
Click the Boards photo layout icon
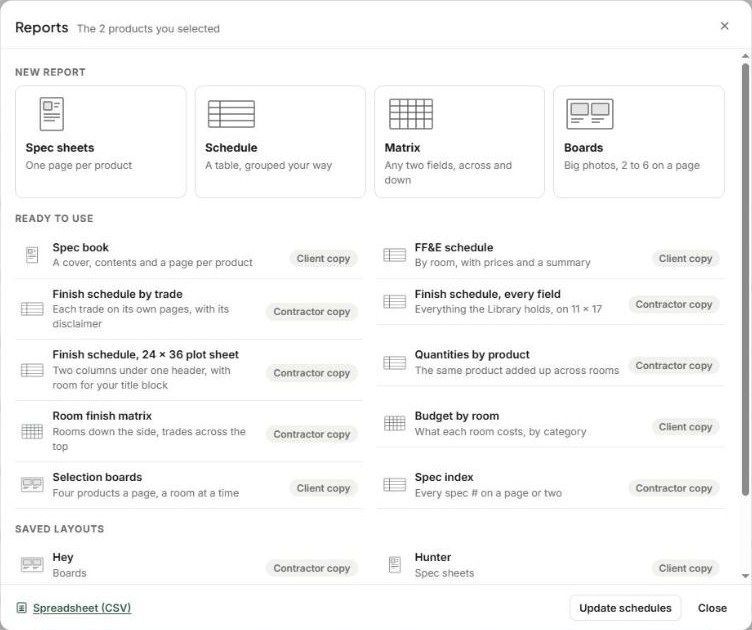(589, 114)
